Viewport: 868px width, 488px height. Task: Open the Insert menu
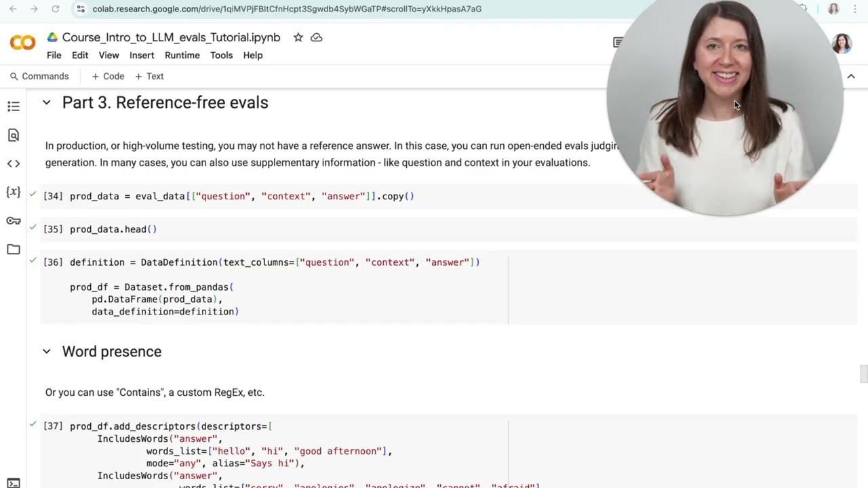coord(142,56)
